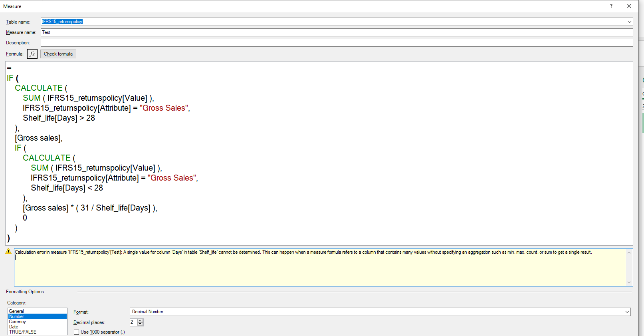Click the first "Gross Sales" string literal
The width and height of the screenshot is (644, 336).
(164, 108)
